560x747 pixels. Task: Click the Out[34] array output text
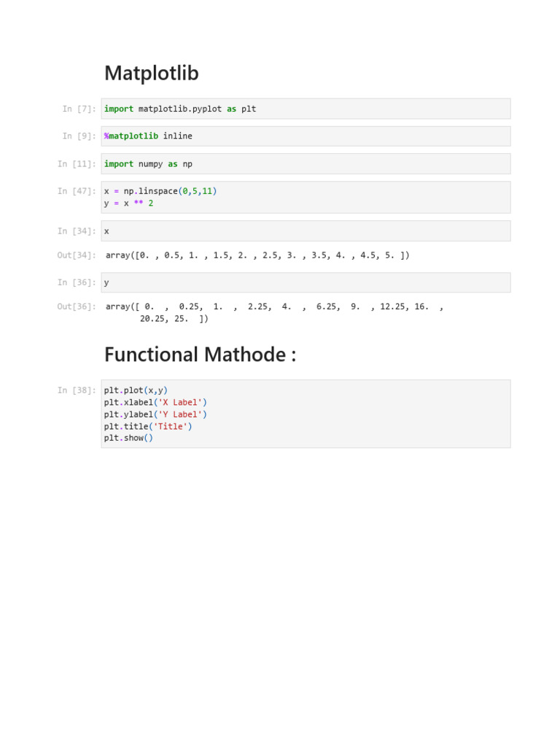pos(257,255)
